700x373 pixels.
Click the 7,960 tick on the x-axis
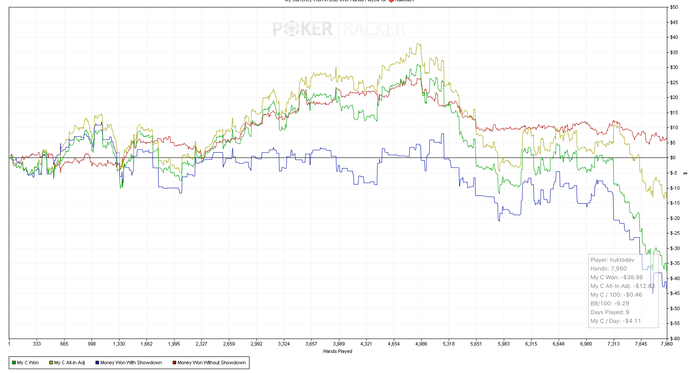coord(667,344)
